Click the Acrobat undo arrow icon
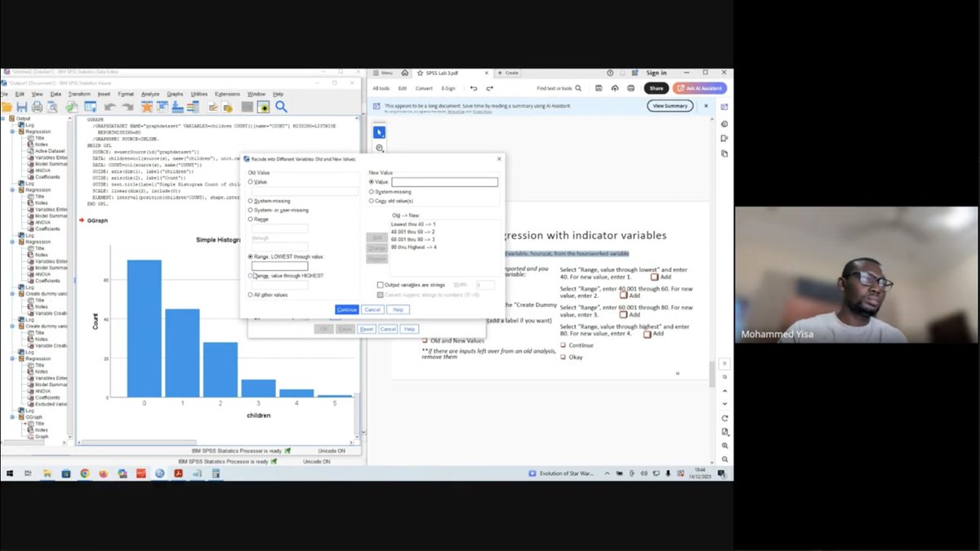 (474, 88)
